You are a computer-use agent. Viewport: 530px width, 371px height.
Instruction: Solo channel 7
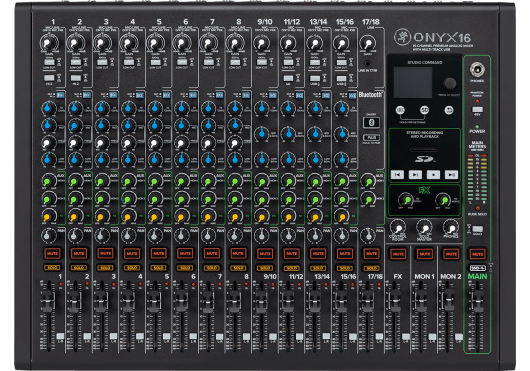(x=212, y=268)
